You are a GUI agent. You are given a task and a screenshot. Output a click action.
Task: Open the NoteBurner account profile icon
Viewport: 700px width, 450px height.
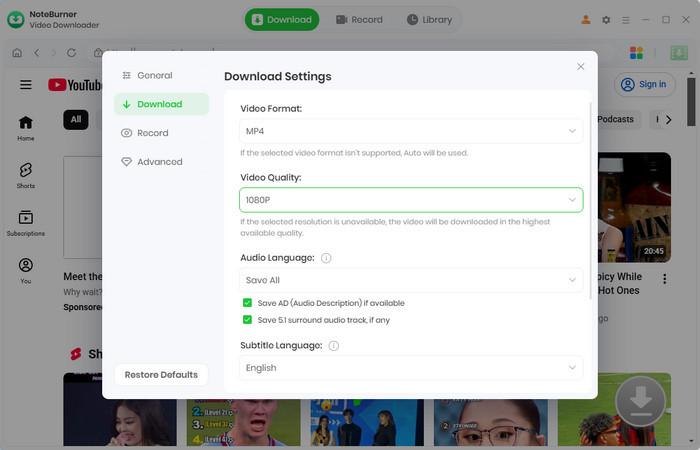tap(586, 20)
